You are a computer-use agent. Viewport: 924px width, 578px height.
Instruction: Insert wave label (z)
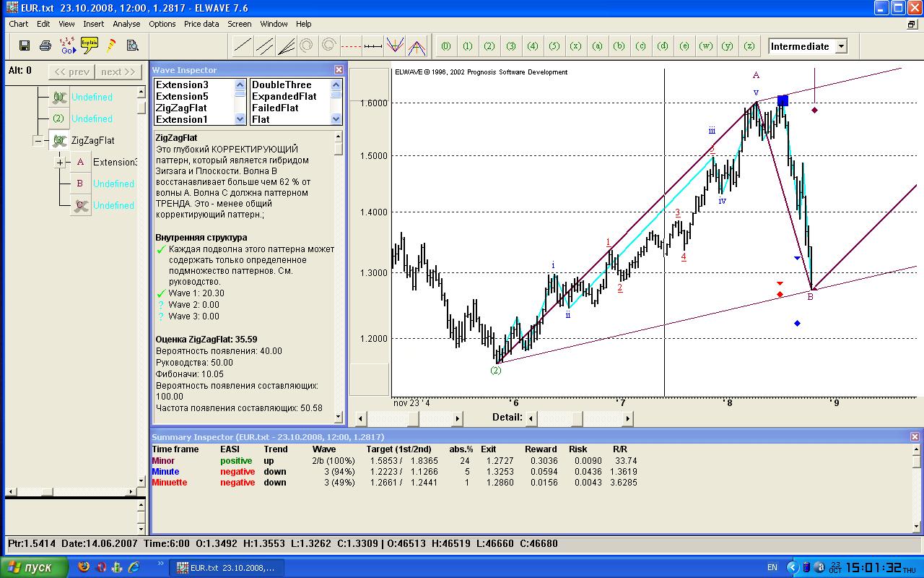click(x=749, y=46)
